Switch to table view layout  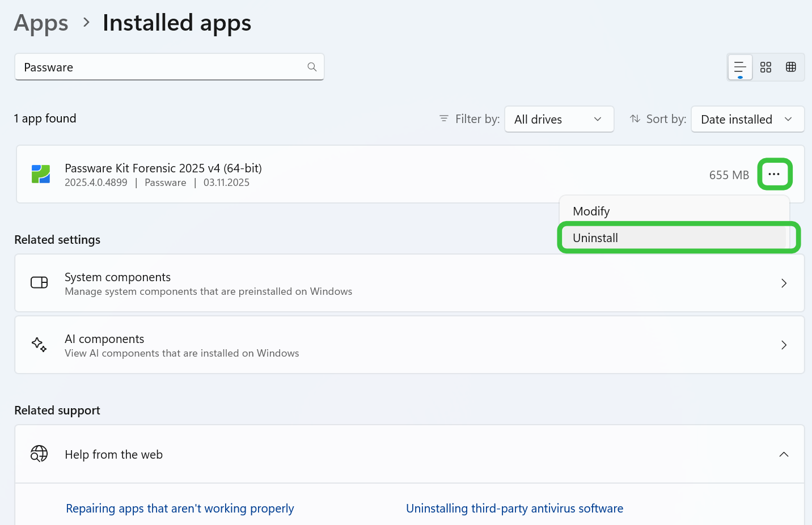(x=791, y=67)
